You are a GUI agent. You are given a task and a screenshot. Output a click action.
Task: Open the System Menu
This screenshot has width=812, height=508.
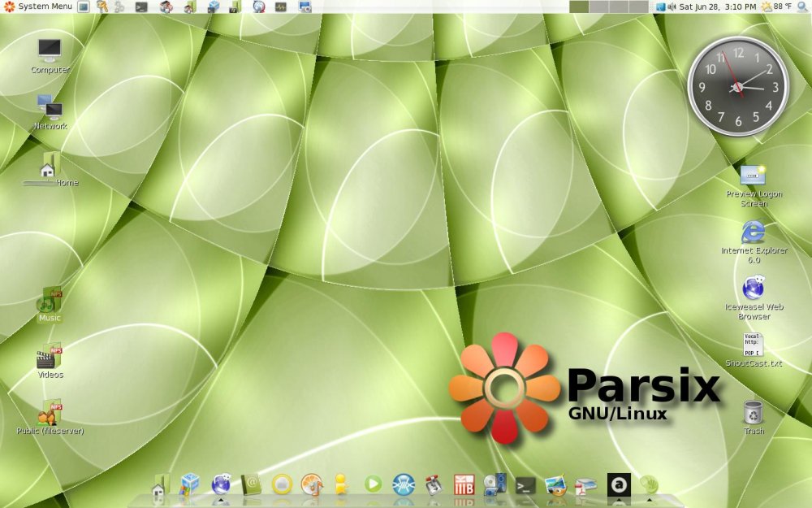37,7
